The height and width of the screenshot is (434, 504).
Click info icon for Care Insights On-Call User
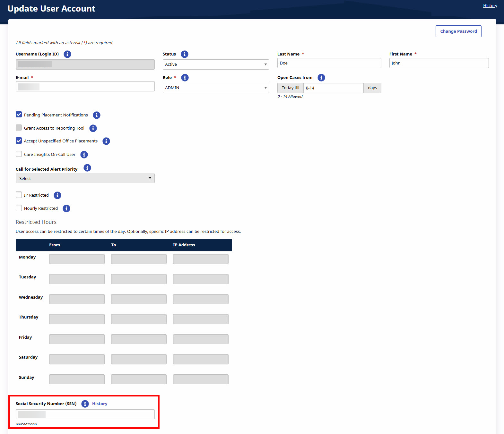(x=84, y=155)
